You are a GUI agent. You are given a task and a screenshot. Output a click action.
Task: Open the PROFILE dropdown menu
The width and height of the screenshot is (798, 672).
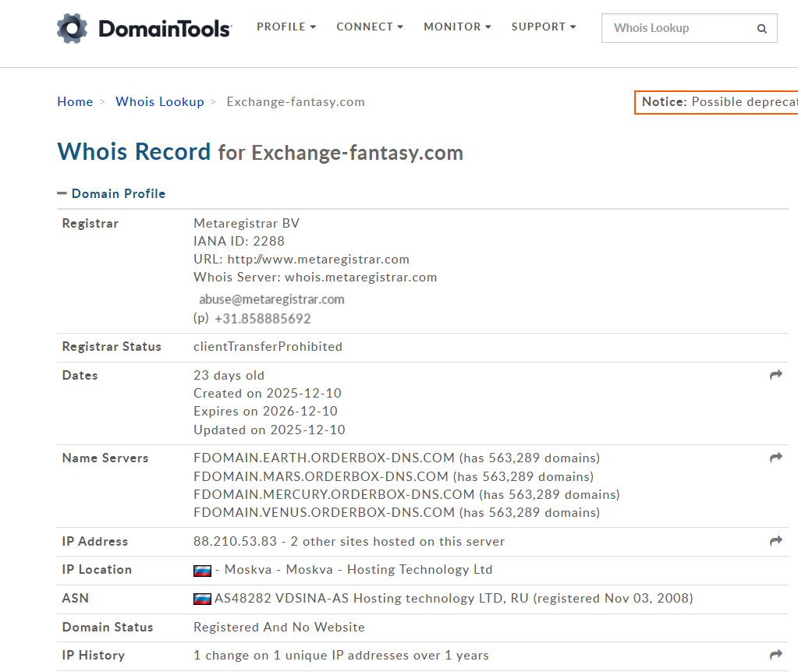pos(286,26)
